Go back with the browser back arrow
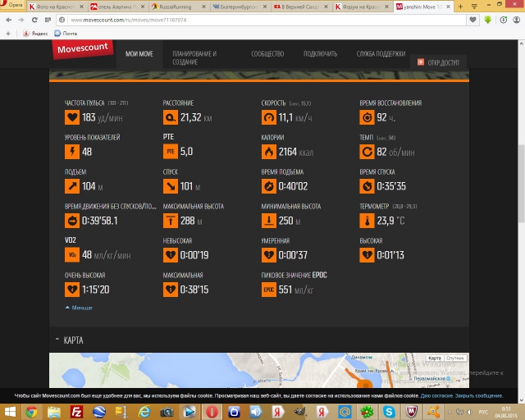Screen dimensions: 525x420 [x=9, y=20]
